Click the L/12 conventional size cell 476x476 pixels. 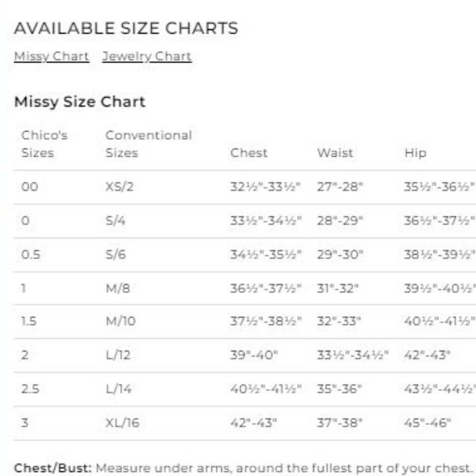[x=118, y=355]
